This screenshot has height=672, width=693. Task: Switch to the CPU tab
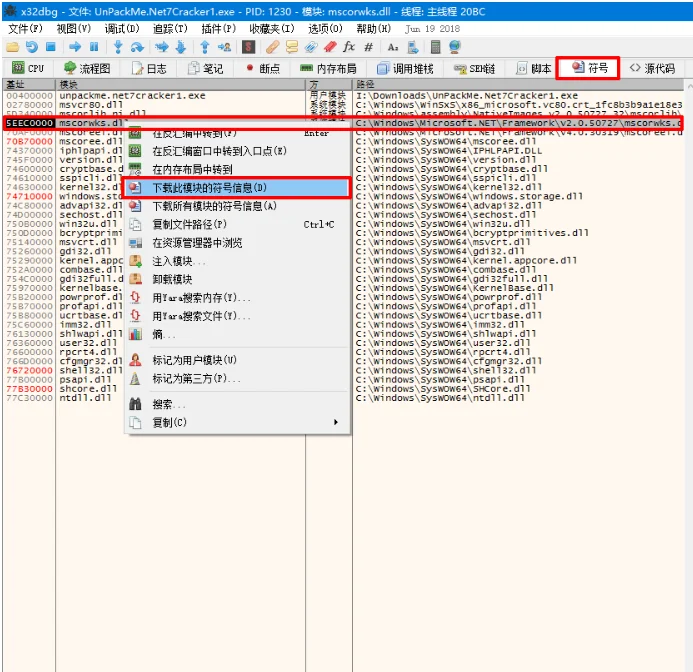click(28, 69)
